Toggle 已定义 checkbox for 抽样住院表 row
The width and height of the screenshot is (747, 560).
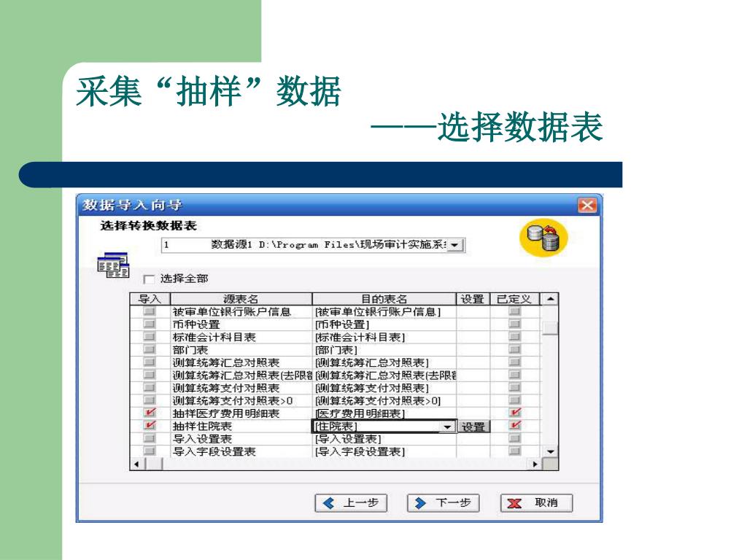point(514,426)
